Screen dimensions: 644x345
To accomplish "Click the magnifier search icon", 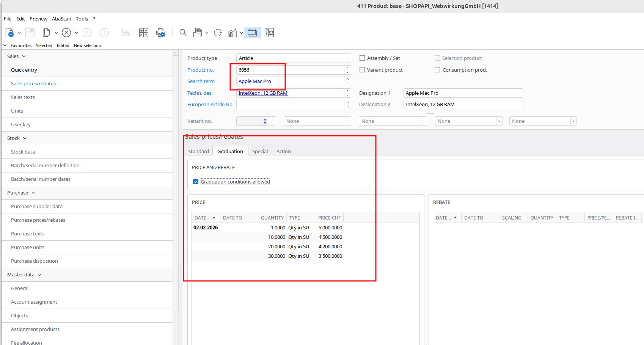I will click(183, 33).
